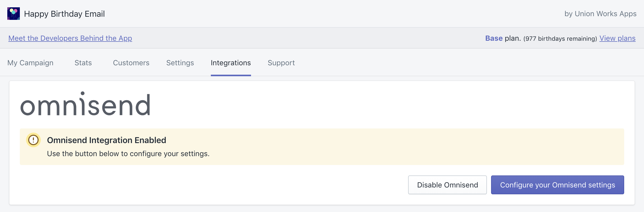
Task: Click the by Union Works Apps text
Action: 600,14
